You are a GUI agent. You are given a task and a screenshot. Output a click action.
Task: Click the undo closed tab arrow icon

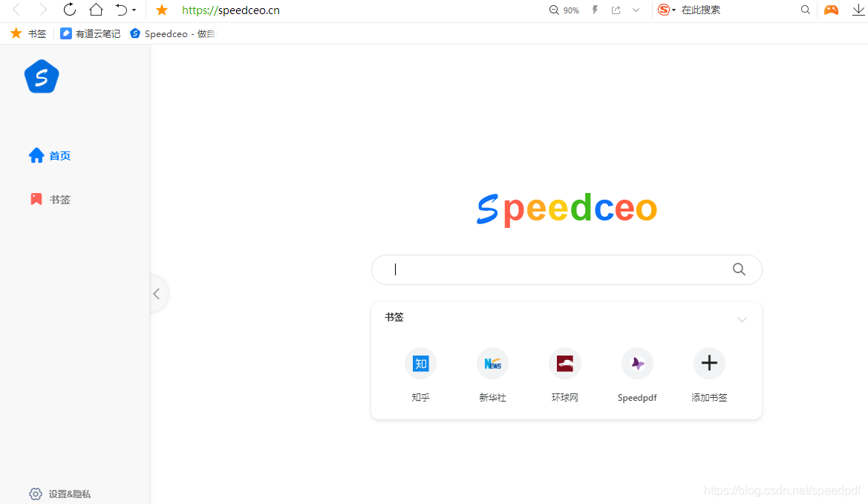click(121, 10)
